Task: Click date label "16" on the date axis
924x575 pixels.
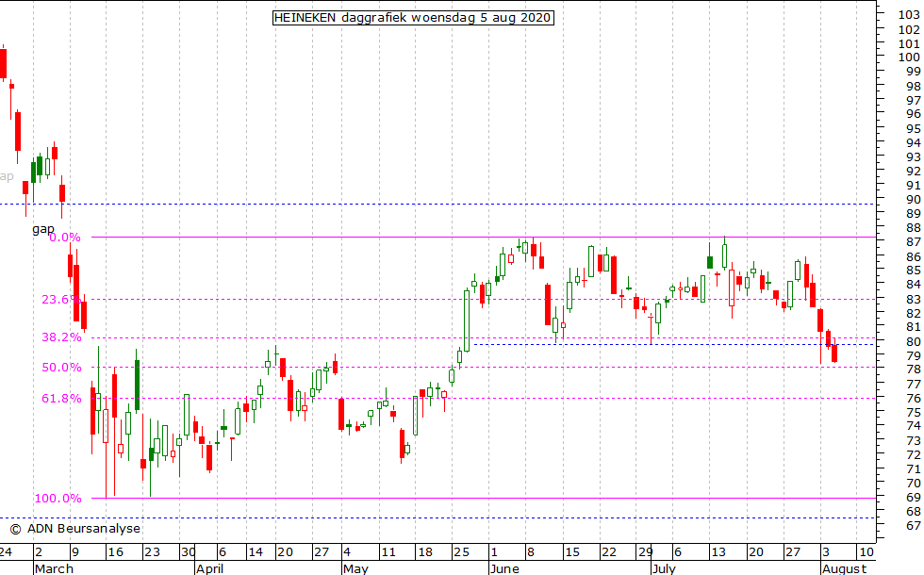Action: (x=115, y=552)
